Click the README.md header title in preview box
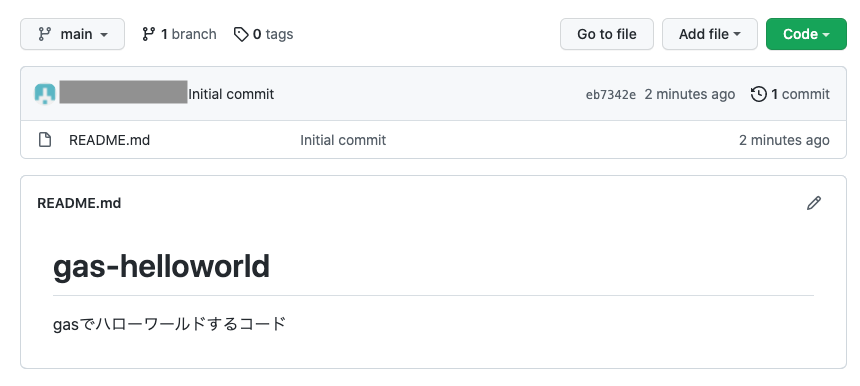Image resolution: width=860 pixels, height=386 pixels. coord(79,203)
